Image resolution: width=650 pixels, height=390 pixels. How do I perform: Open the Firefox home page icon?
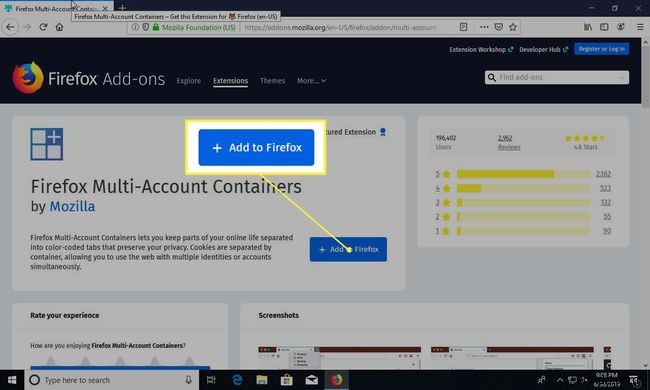60,27
